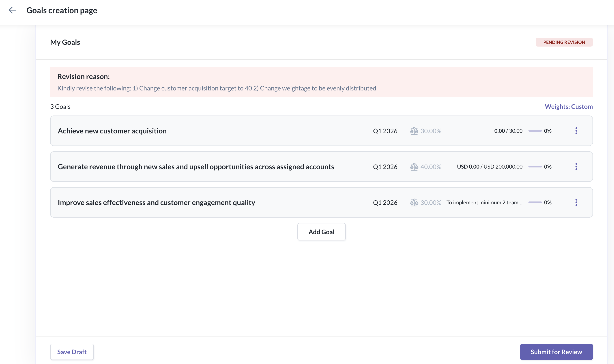
Task: Click the back arrow icon
Action: pos(12,10)
